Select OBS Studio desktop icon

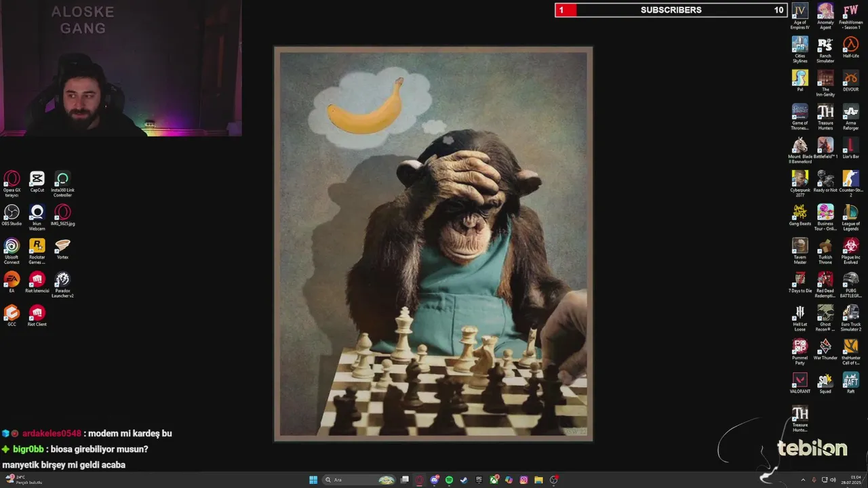12,215
